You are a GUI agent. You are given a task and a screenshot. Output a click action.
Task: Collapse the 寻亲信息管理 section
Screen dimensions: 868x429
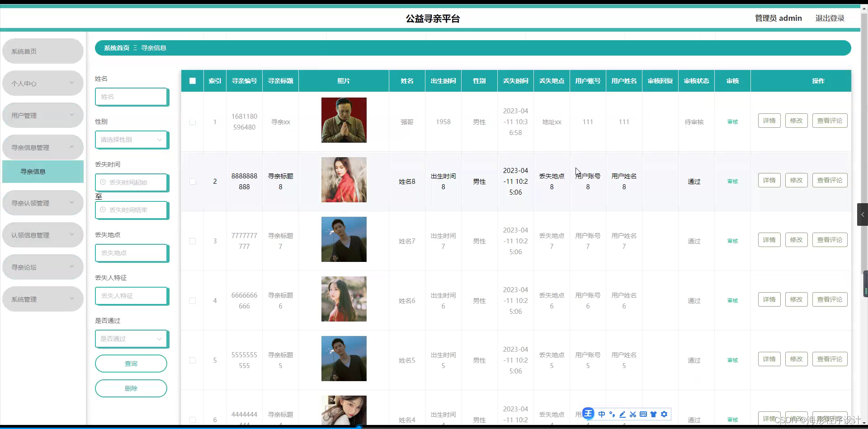tap(42, 147)
